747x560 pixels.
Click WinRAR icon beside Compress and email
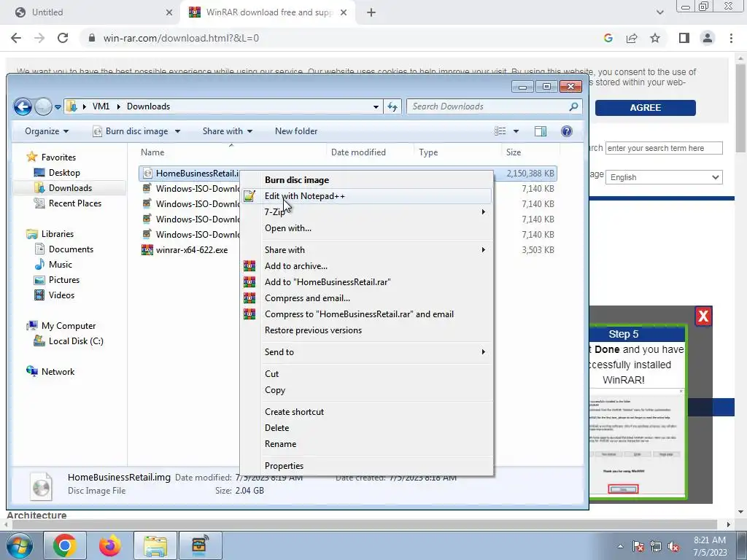[249, 298]
